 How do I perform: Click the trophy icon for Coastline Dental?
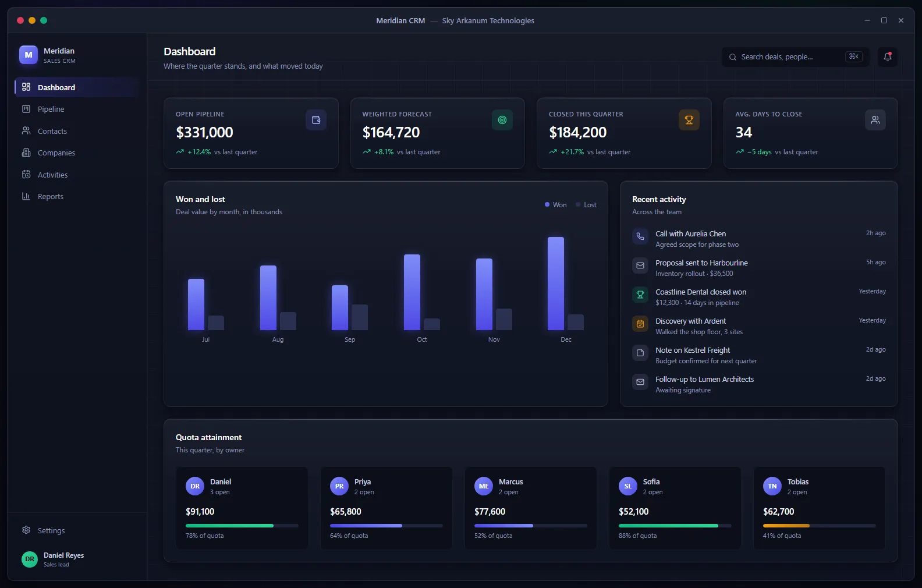(x=640, y=295)
